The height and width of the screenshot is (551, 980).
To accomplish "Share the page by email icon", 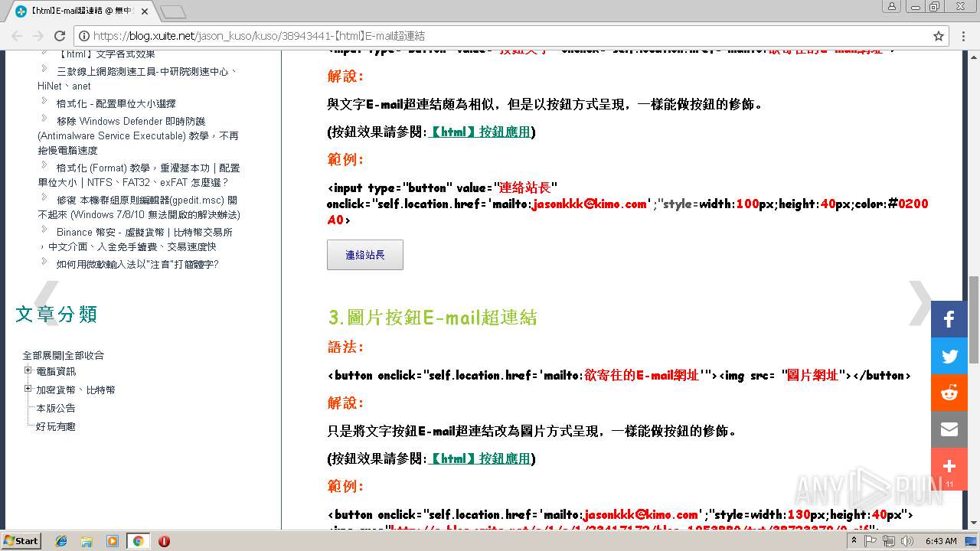I will click(x=949, y=429).
